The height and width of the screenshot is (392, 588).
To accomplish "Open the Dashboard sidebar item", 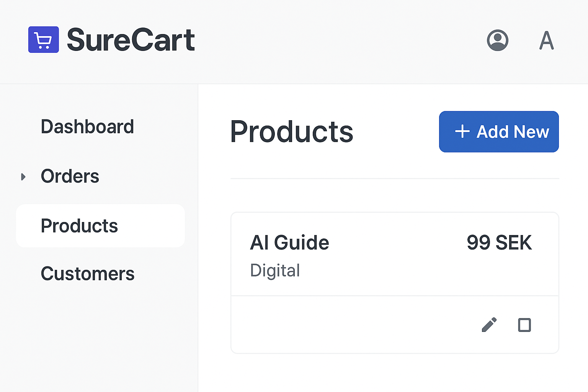I will tap(87, 127).
